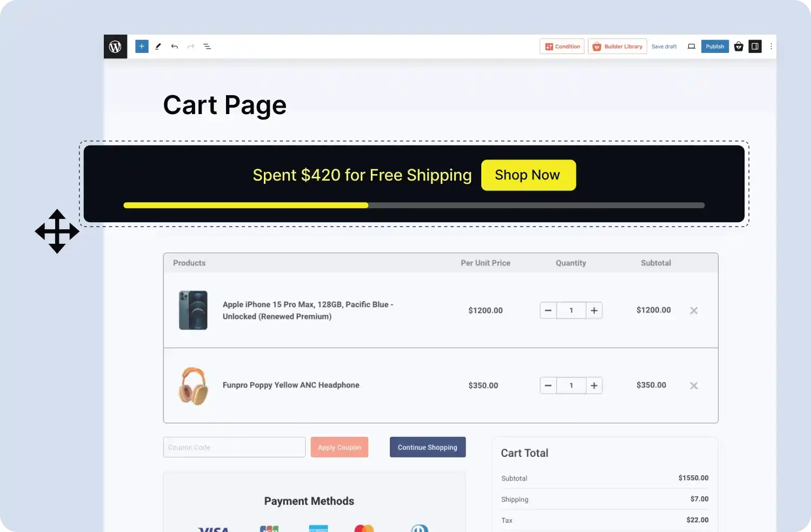Open the block inserter plus icon
This screenshot has width=811, height=532.
click(x=141, y=46)
